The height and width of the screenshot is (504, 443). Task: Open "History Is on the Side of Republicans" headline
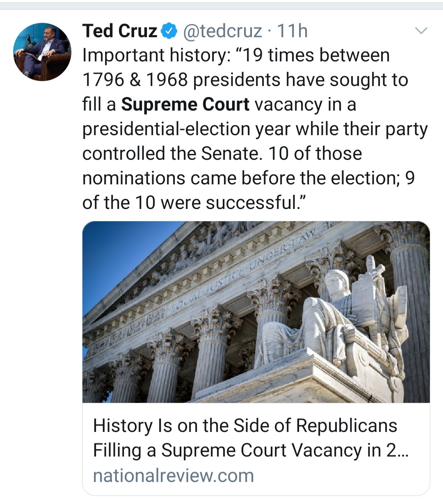point(245,426)
